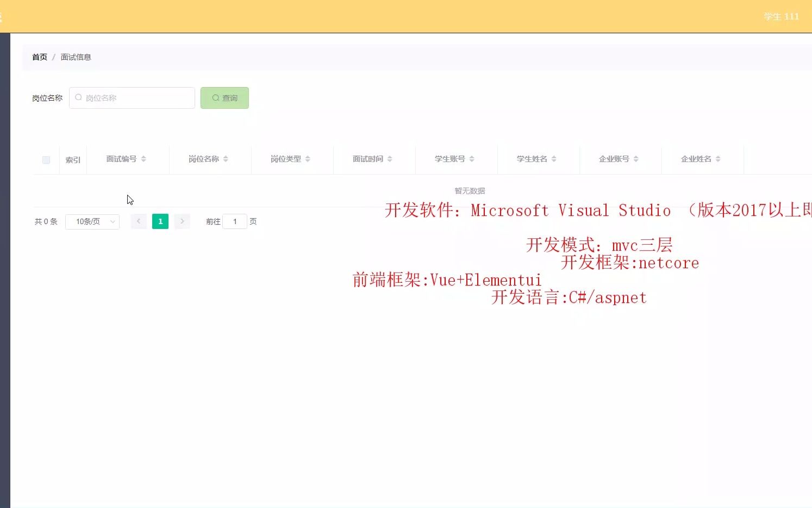Click the 前往 page jump input
The height and width of the screenshot is (508, 812).
click(x=235, y=221)
